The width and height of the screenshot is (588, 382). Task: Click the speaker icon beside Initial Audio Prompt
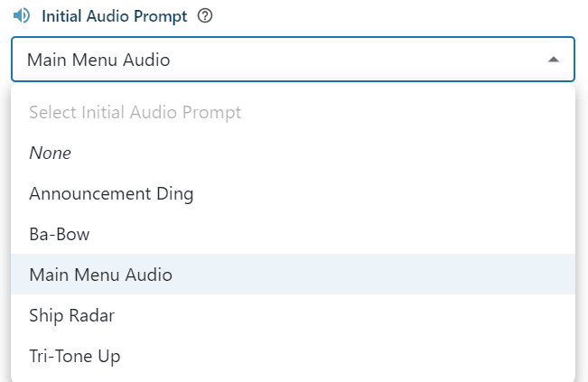click(21, 16)
